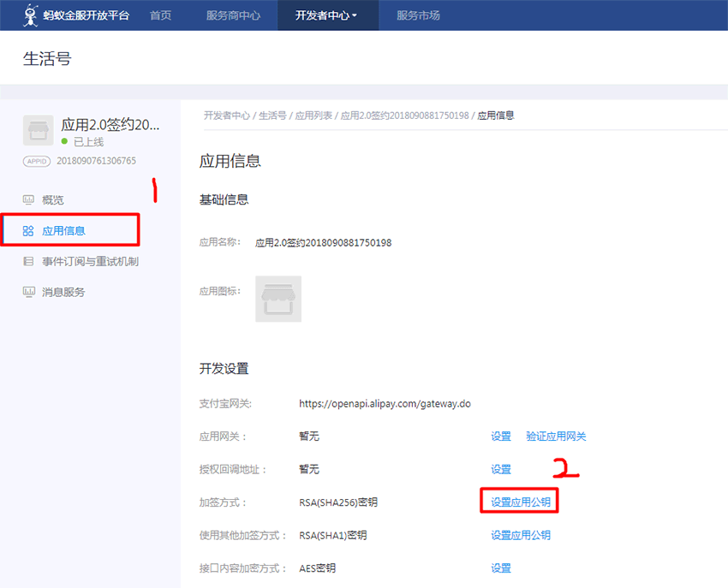
Task: Click 设置 link for AES密钥 encryption
Action: point(501,567)
